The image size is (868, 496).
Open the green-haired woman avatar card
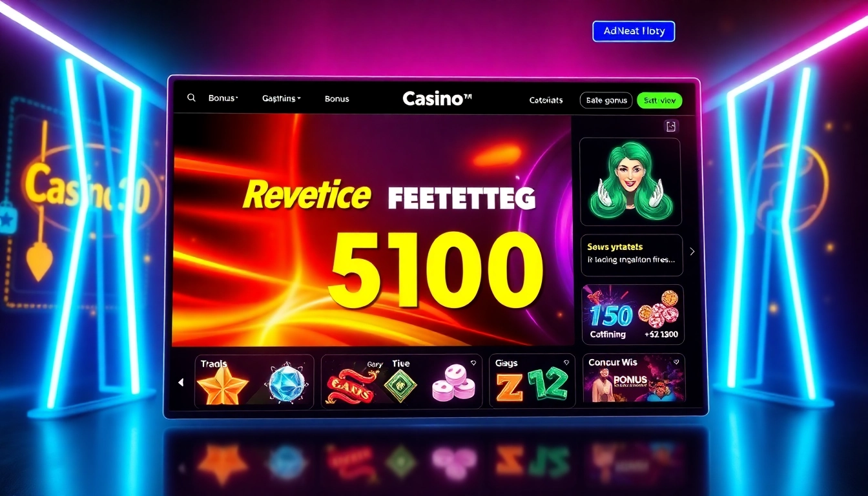point(630,181)
